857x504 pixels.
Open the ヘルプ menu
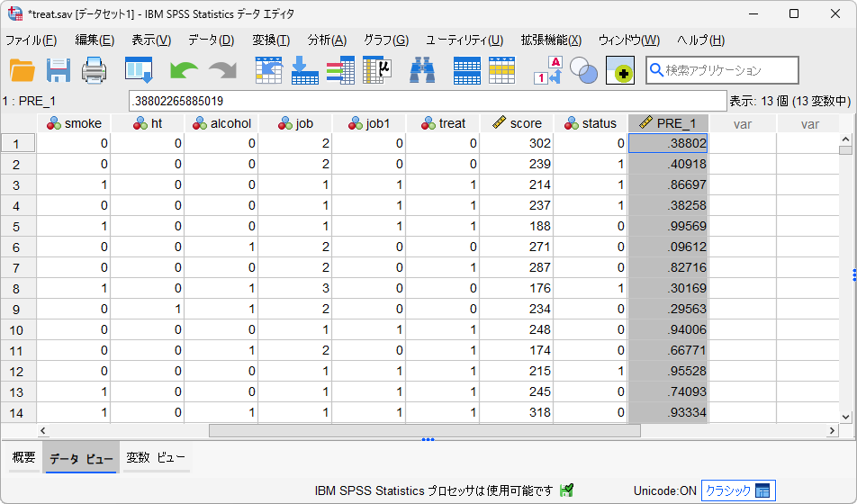[x=700, y=40]
